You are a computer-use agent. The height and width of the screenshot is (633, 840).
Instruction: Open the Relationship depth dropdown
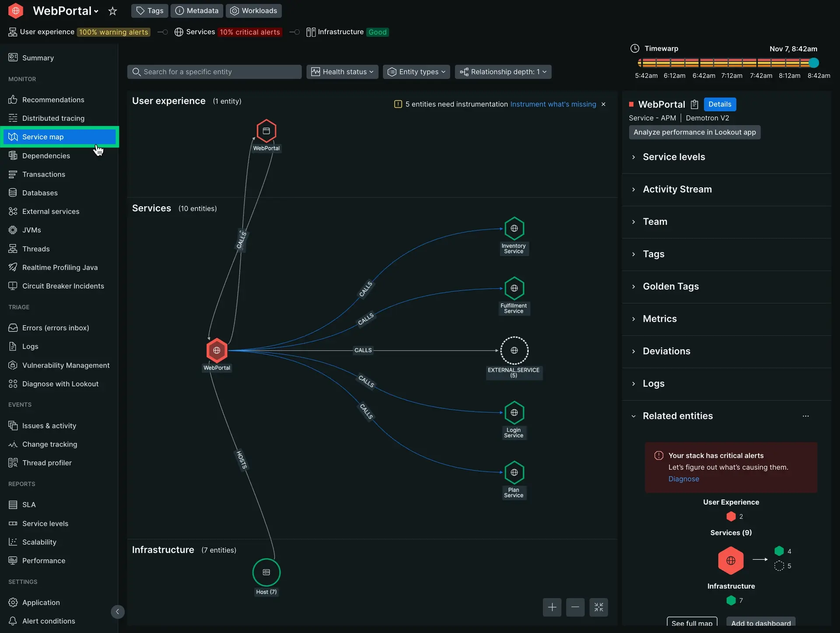(503, 72)
